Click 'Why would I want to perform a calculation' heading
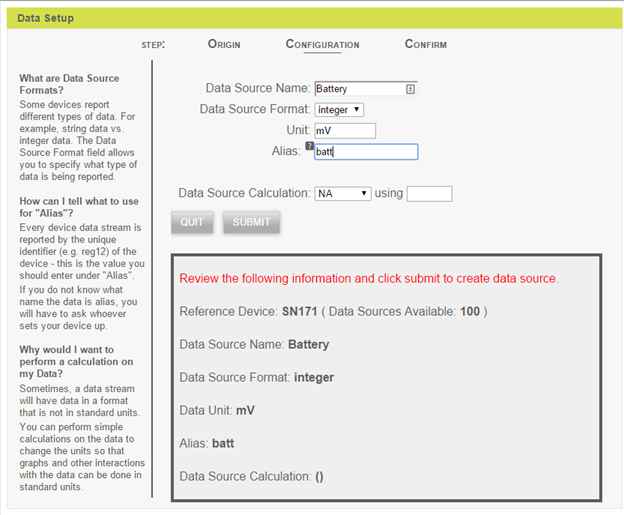 coord(76,361)
